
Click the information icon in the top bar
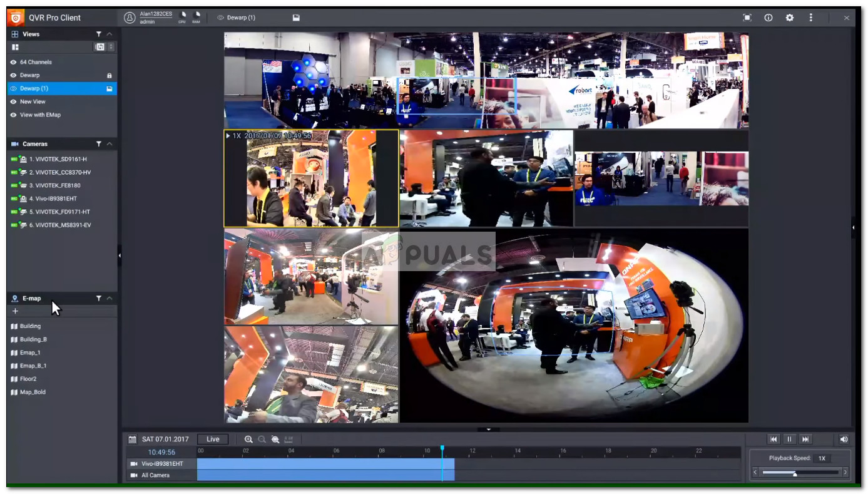point(768,18)
